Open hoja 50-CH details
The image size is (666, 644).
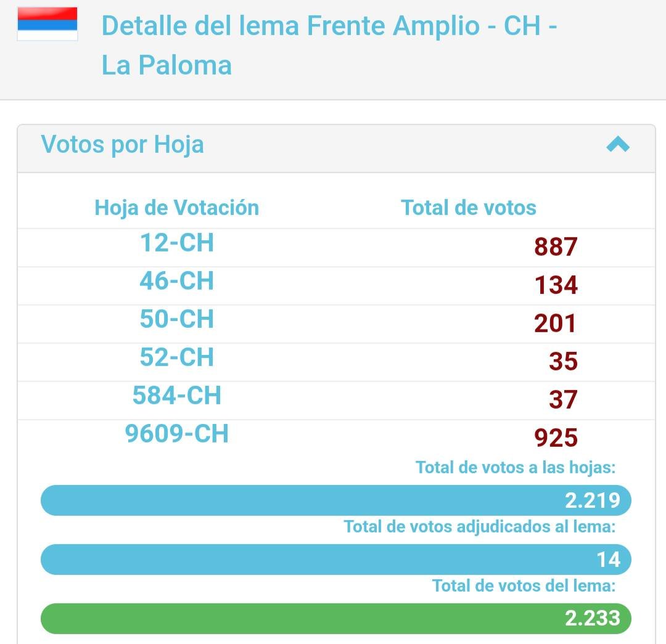(x=177, y=319)
